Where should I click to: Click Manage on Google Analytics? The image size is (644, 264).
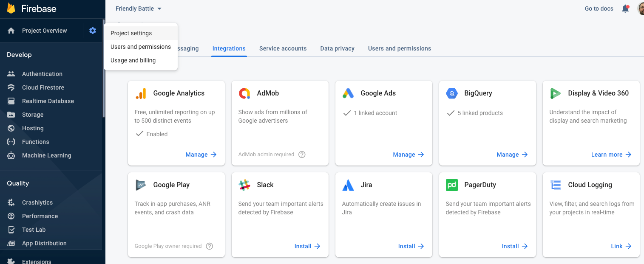coord(197,154)
